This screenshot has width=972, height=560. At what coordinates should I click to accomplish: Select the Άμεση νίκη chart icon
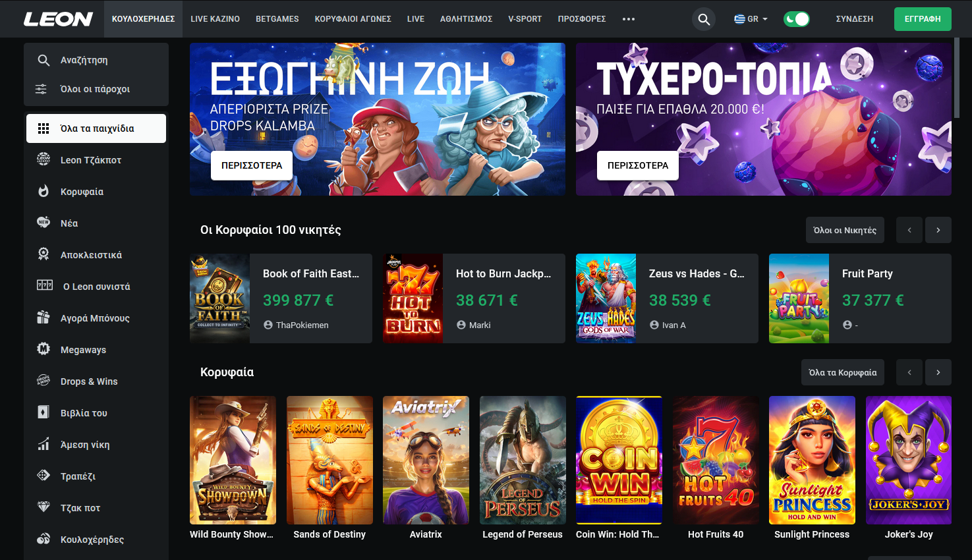(x=43, y=444)
